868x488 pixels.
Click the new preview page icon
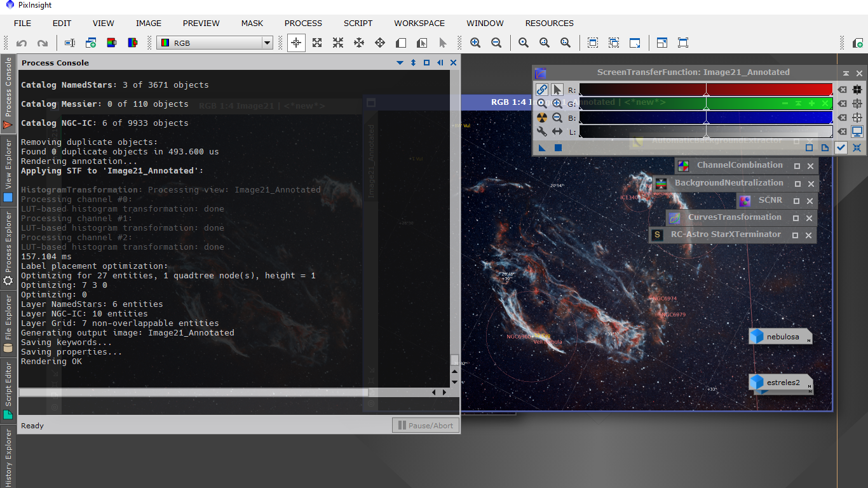point(401,43)
